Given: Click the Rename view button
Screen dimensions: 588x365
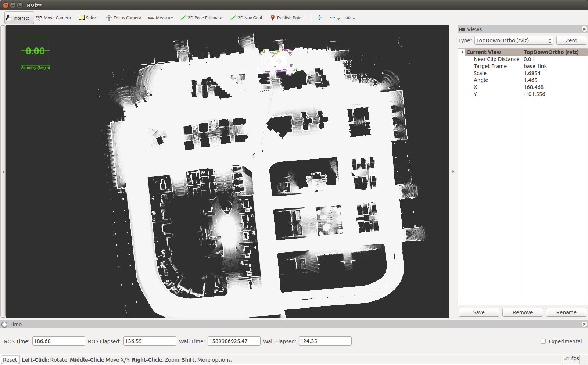Looking at the screenshot, I should tap(566, 312).
